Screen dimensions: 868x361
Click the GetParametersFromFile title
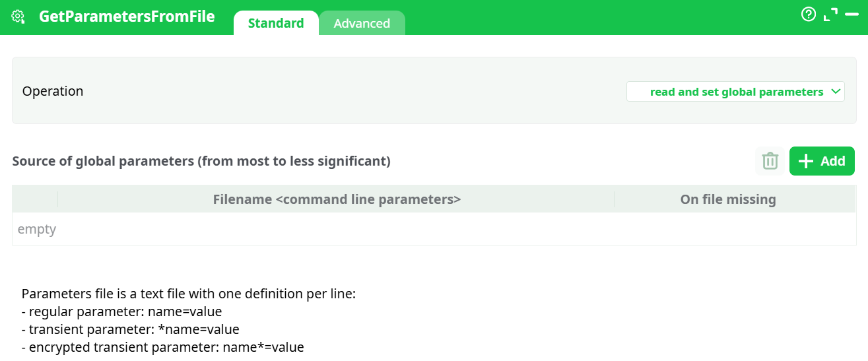click(127, 16)
